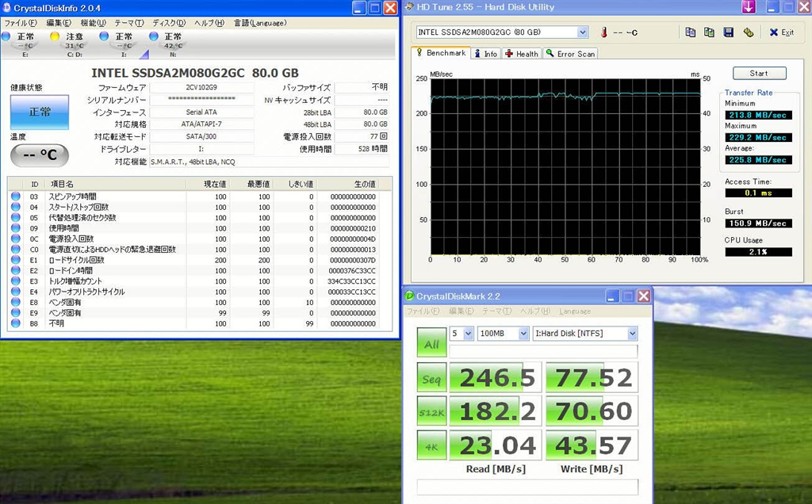Click the status orb for SMART ID 05
This screenshot has width=812, height=504.
16,218
